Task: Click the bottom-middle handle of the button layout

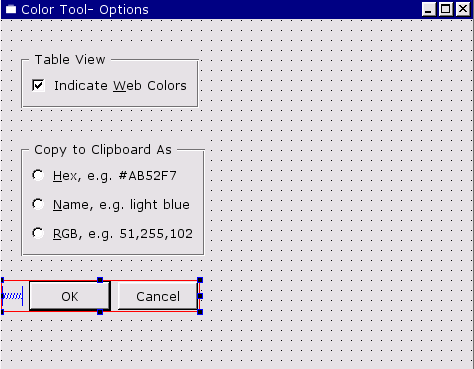Action: pos(100,312)
